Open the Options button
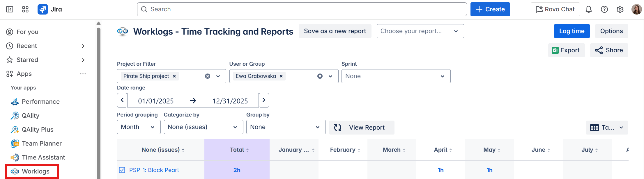Image resolution: width=644 pixels, height=179 pixels. (x=612, y=31)
